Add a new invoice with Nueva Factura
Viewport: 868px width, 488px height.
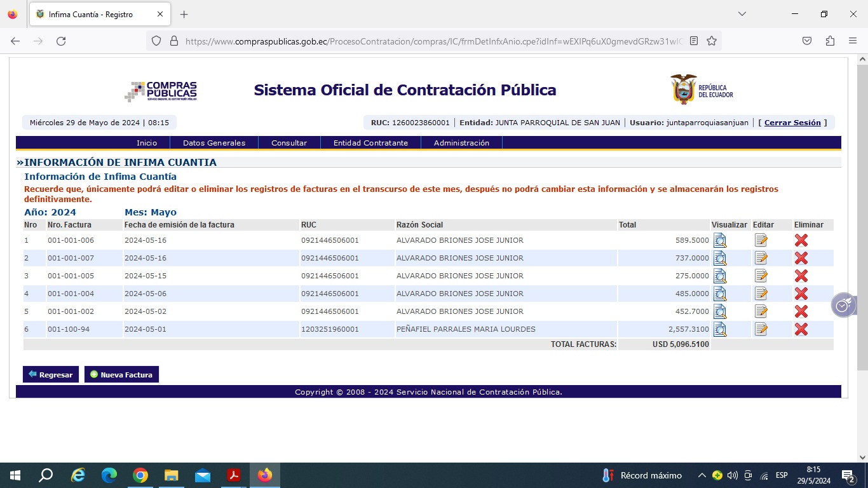[x=121, y=375]
